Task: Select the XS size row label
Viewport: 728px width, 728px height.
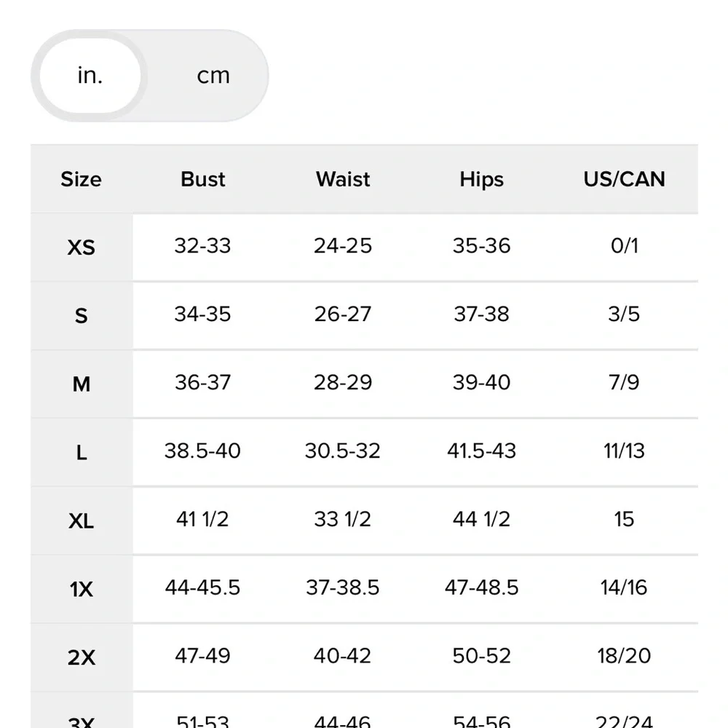Action: coord(82,248)
